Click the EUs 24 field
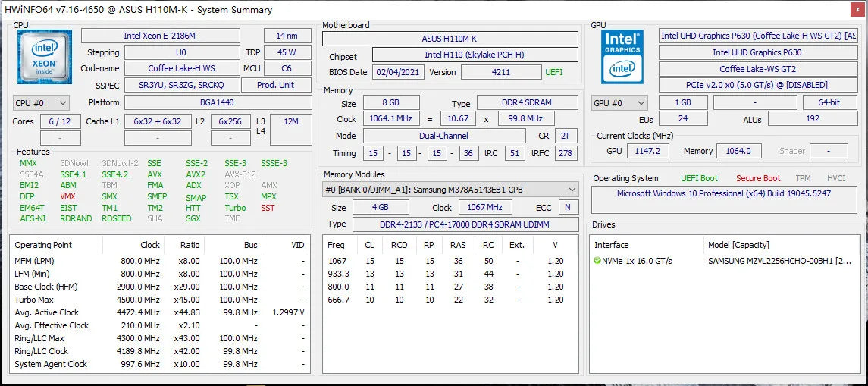Screen dimensions: 868x386 (682, 118)
